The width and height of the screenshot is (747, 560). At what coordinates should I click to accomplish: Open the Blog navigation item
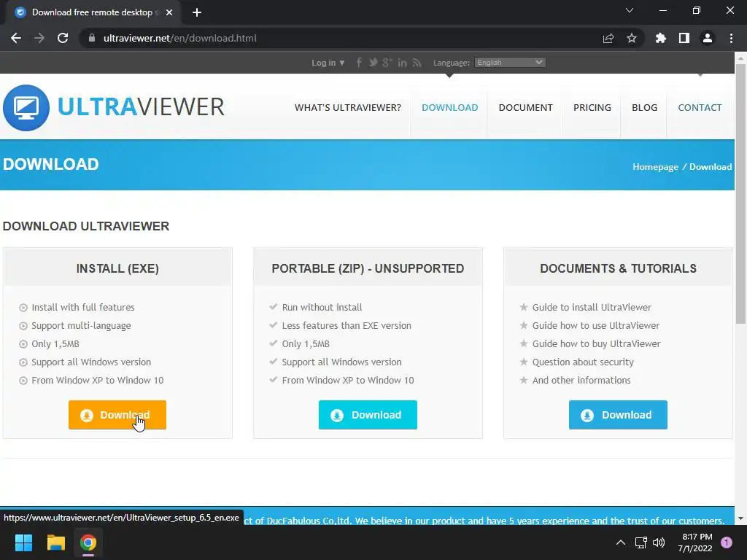coord(644,108)
